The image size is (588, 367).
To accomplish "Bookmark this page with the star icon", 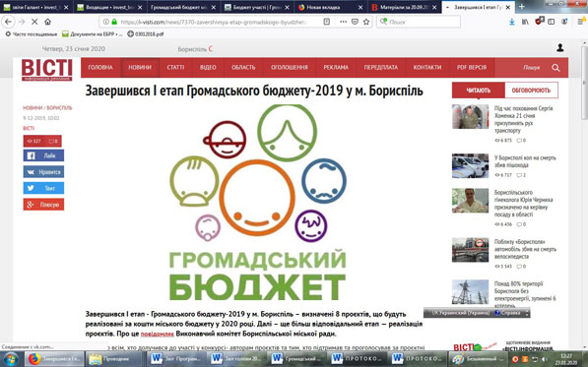I will click(366, 22).
